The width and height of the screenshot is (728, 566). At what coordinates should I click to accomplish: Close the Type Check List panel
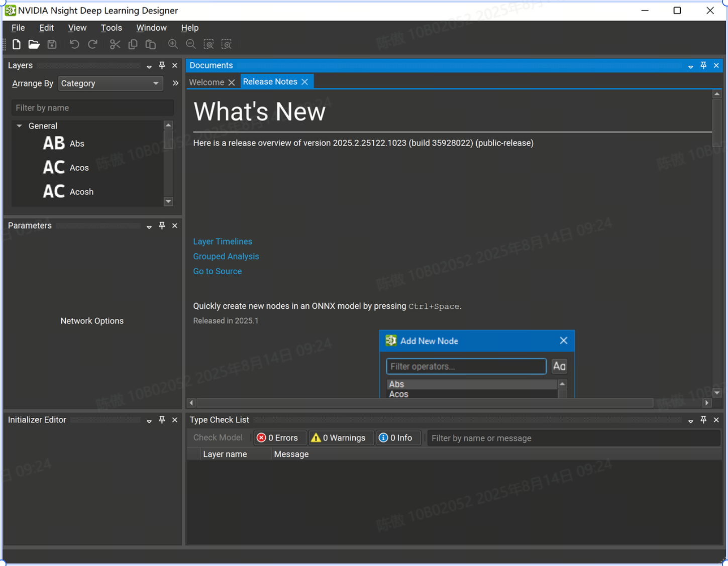[716, 420]
